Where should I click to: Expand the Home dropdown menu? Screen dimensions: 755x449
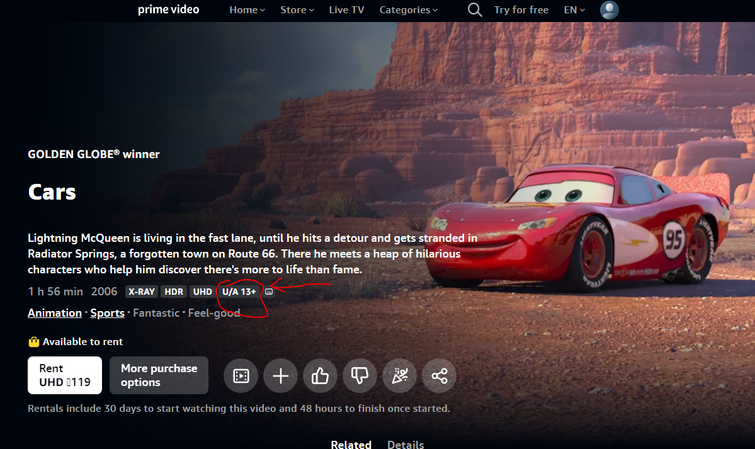point(247,10)
